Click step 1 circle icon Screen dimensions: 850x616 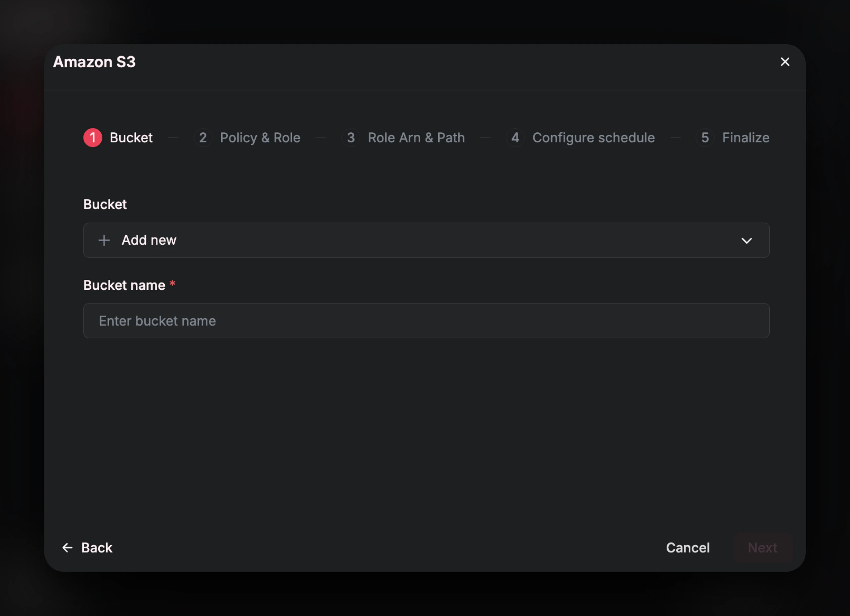point(93,137)
